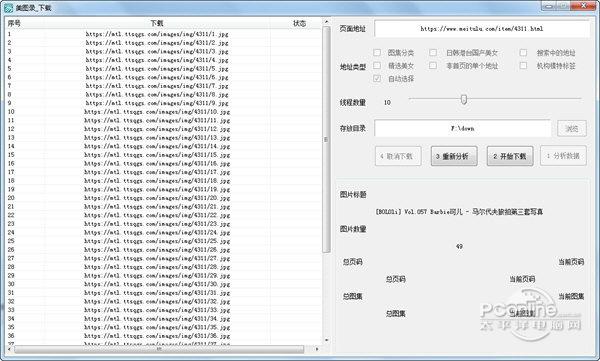This screenshot has width=600, height=361.
Task: Click the 序号 column header
Action: [15, 23]
